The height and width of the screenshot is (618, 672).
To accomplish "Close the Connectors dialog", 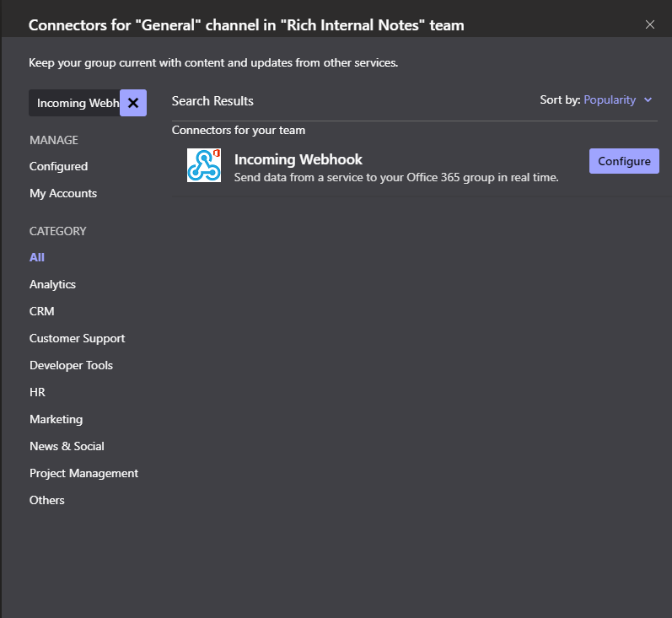I will click(650, 24).
